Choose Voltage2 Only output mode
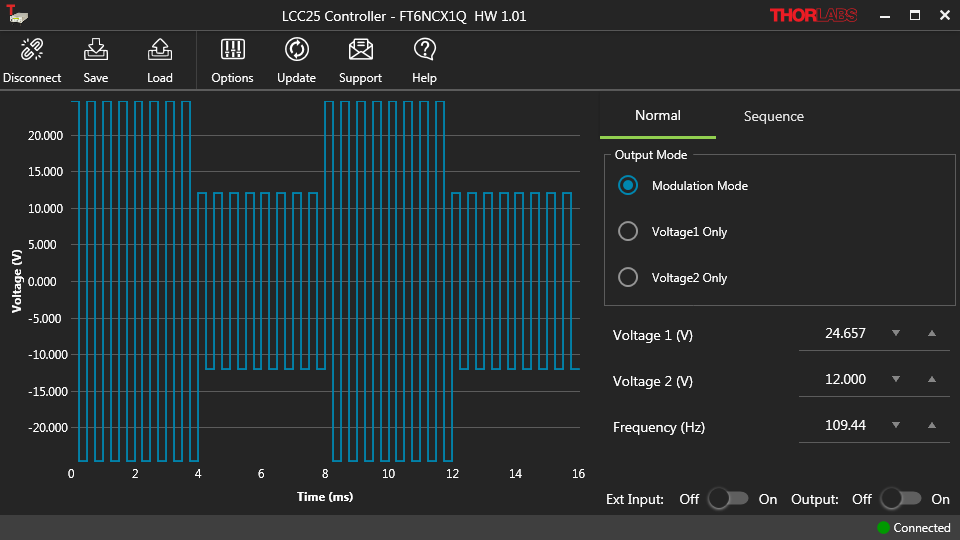The image size is (960, 540). click(x=628, y=278)
